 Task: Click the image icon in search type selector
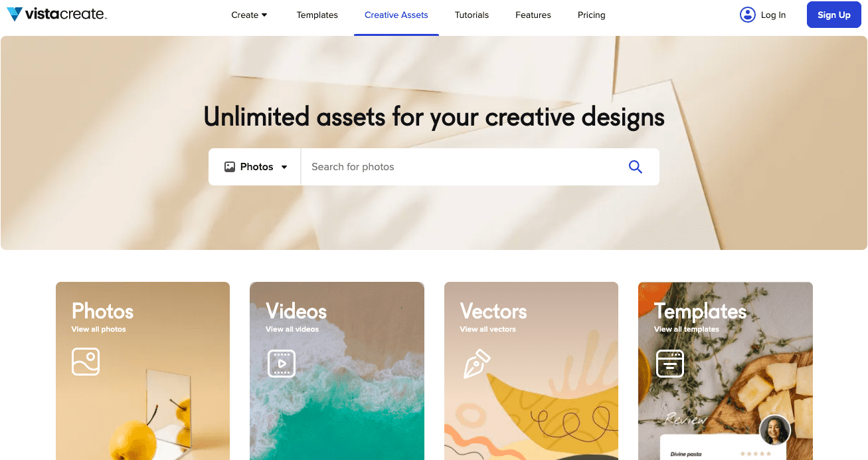tap(230, 167)
